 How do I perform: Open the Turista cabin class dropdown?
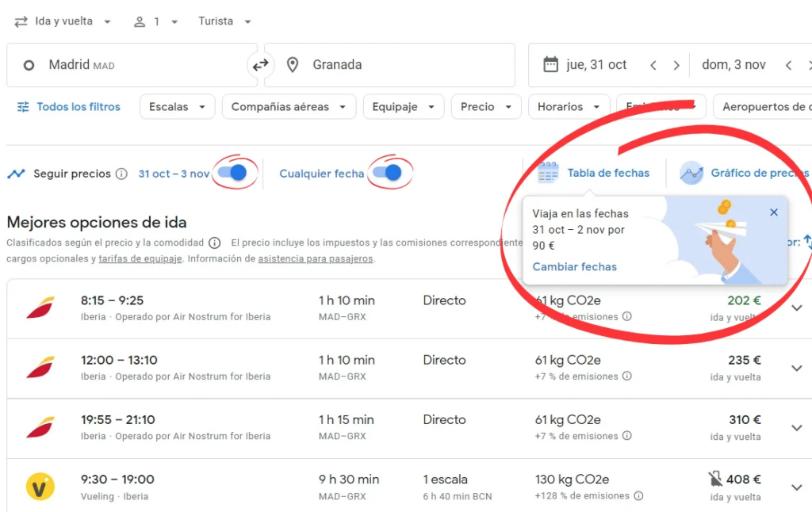pyautogui.click(x=224, y=21)
